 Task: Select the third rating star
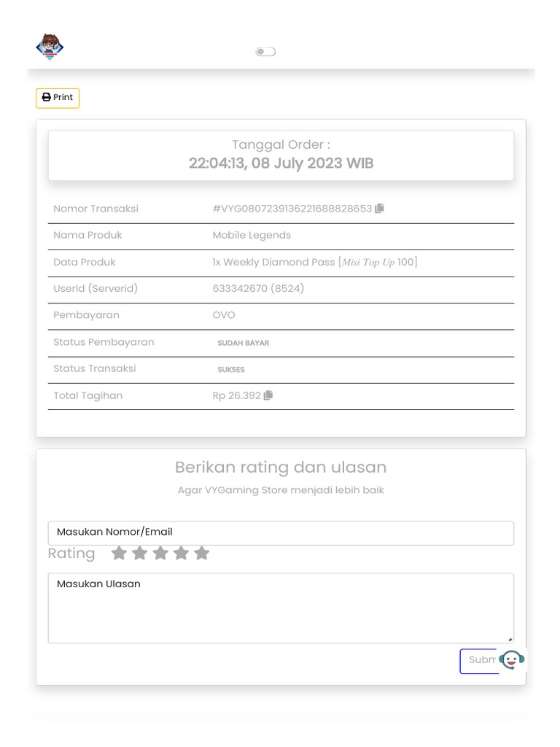160,554
